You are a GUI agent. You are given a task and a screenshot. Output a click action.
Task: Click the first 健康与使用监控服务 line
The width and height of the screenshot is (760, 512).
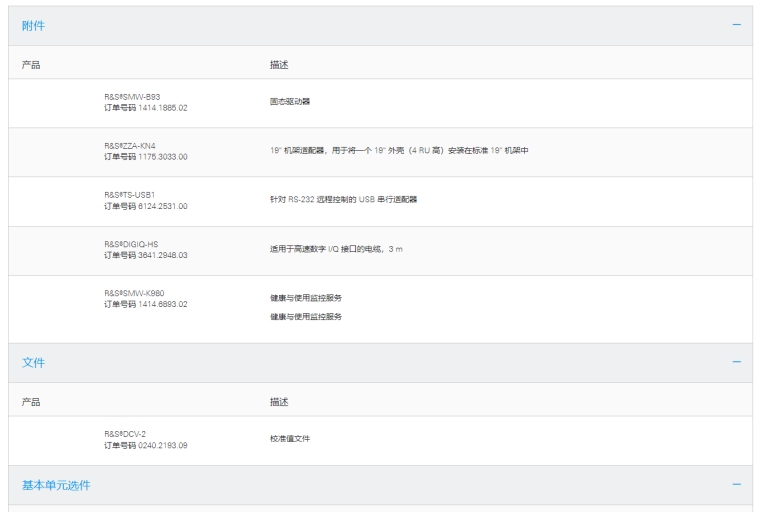305,300
